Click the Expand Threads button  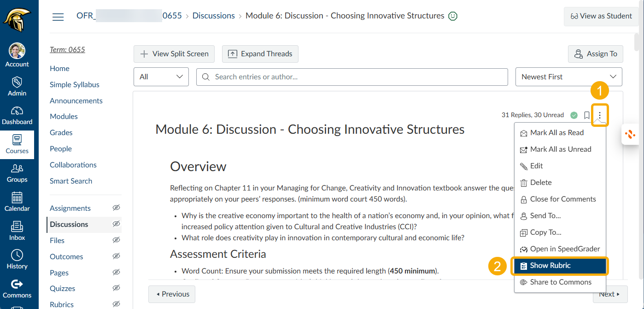pos(260,54)
